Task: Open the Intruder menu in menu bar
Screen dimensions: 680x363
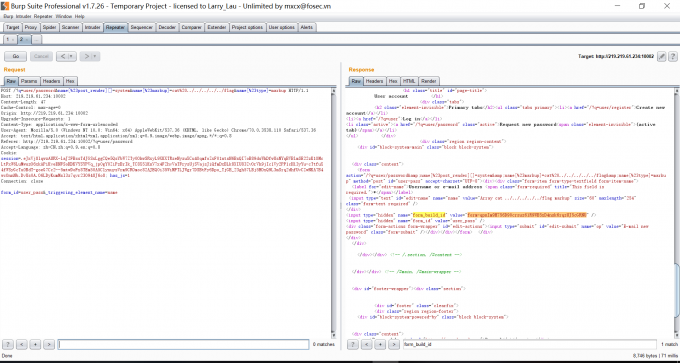Action: coord(24,16)
